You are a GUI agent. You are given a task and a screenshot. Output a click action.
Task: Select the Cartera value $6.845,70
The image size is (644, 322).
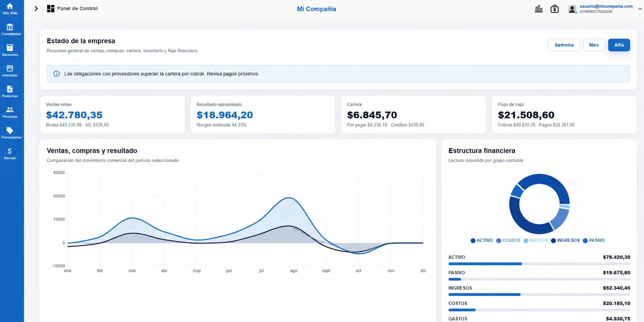372,115
